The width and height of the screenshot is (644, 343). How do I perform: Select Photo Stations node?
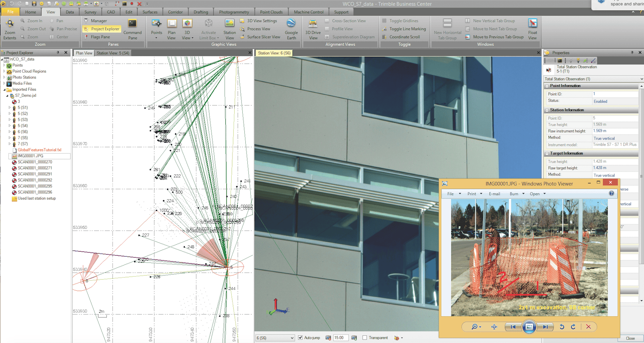[24, 77]
